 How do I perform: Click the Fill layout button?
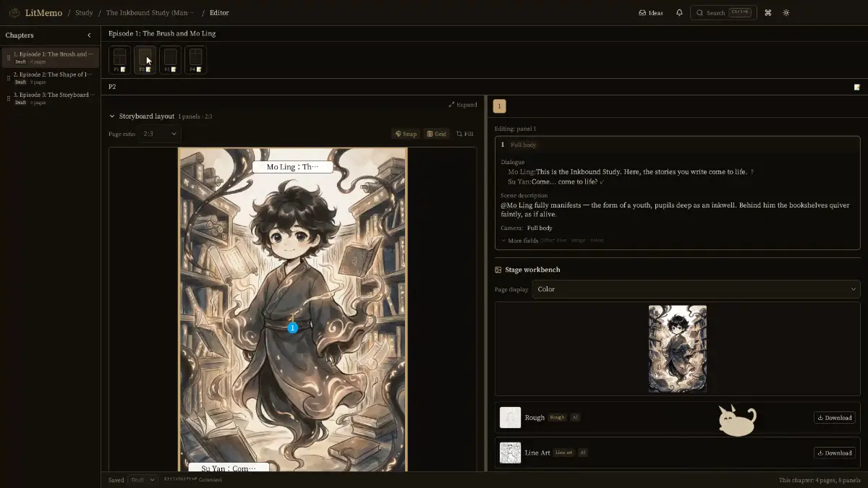[464, 134]
